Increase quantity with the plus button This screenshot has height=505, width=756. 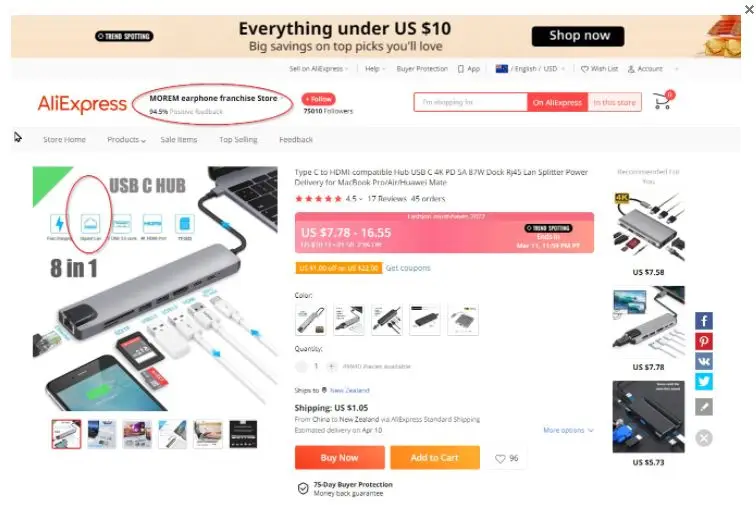(x=331, y=367)
